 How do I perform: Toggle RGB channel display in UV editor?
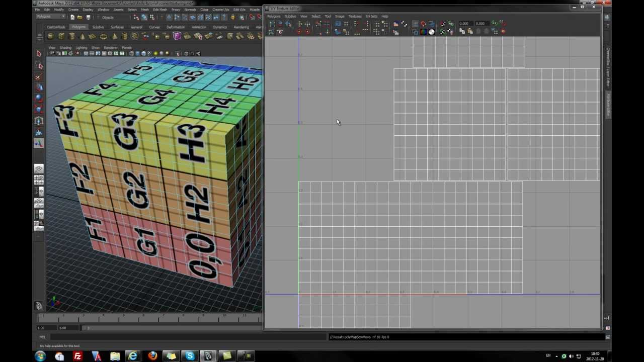pos(423,32)
